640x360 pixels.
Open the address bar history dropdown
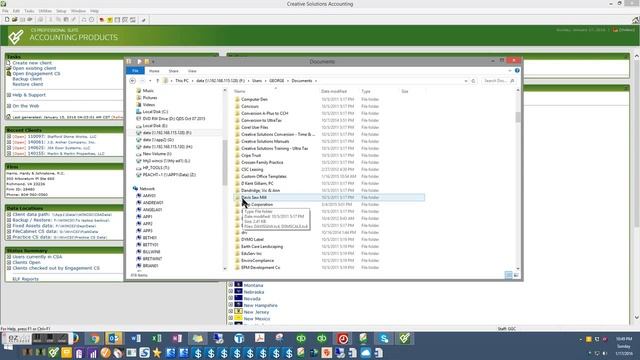tap(466, 81)
